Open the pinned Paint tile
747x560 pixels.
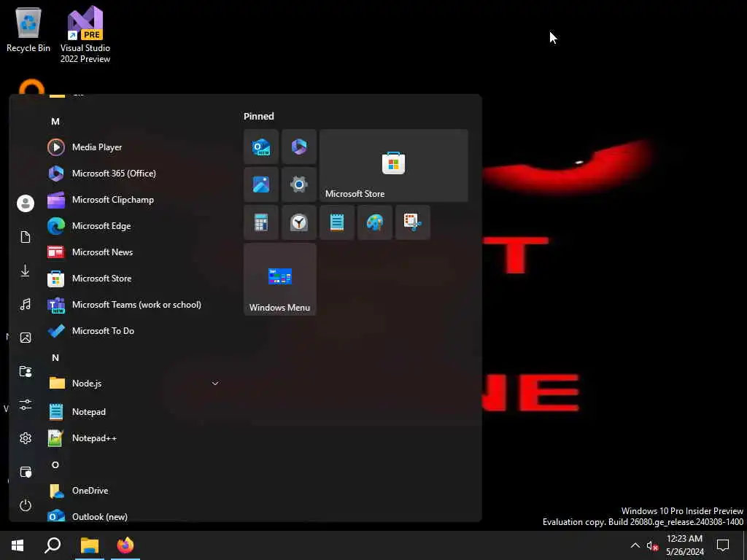[375, 222]
